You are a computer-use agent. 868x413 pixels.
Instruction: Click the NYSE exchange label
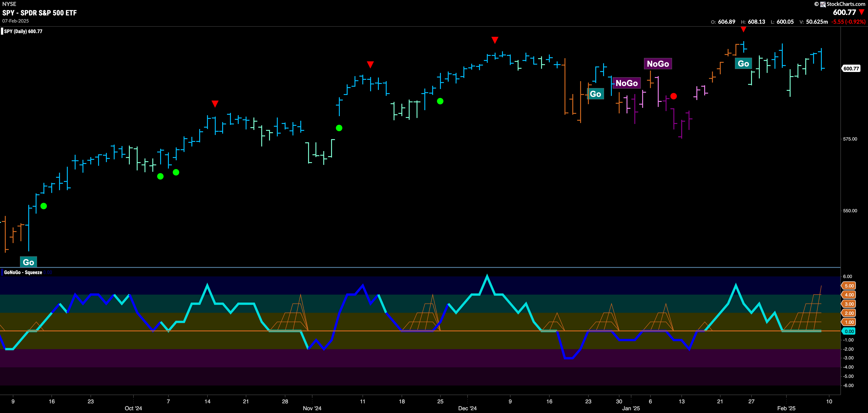[9, 4]
